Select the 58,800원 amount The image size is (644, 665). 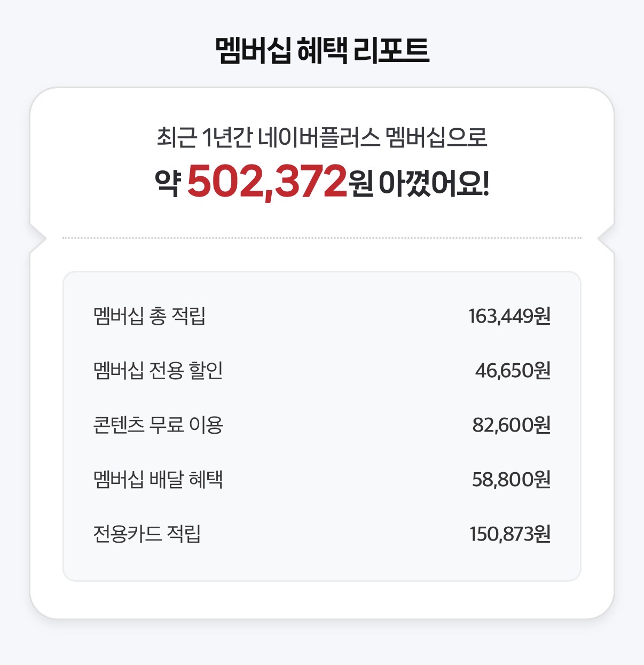click(x=511, y=479)
